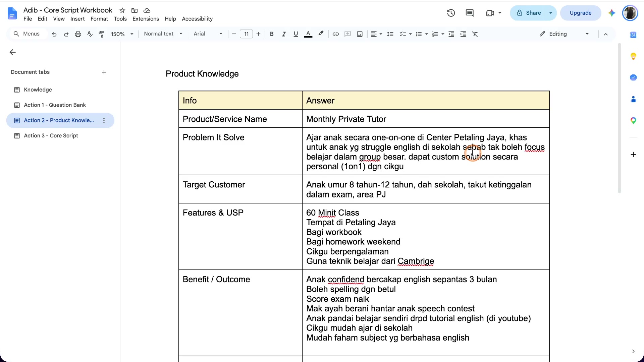Open line and paragraph spacing menu
Viewport: 644px width, 362px height.
(390, 34)
